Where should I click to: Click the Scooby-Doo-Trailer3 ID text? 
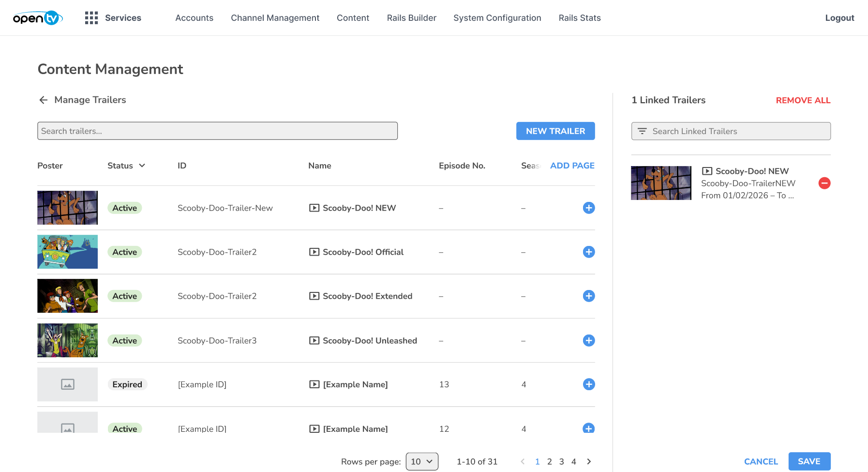click(x=217, y=340)
